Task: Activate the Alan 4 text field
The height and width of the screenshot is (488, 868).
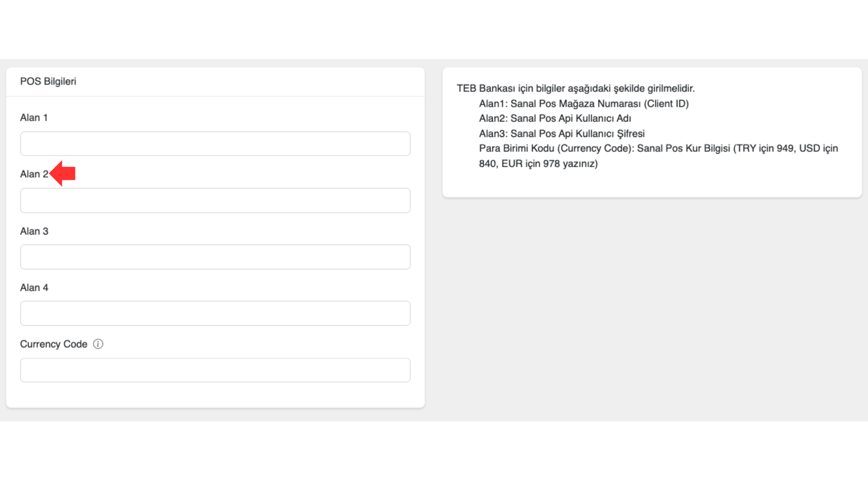Action: click(x=215, y=314)
